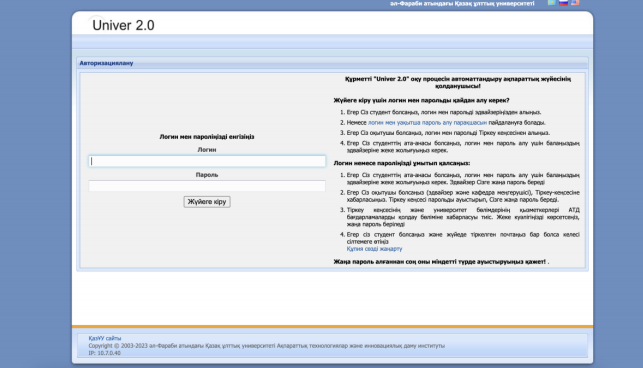The width and height of the screenshot is (643, 368).
Task: Follow the Құпия сөзді жаңарту link
Action: (374, 249)
